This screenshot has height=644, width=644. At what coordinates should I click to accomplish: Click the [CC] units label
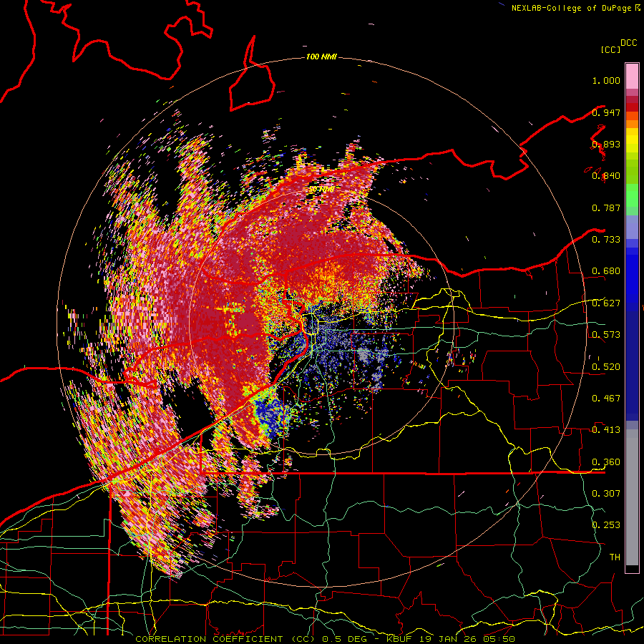click(x=611, y=49)
